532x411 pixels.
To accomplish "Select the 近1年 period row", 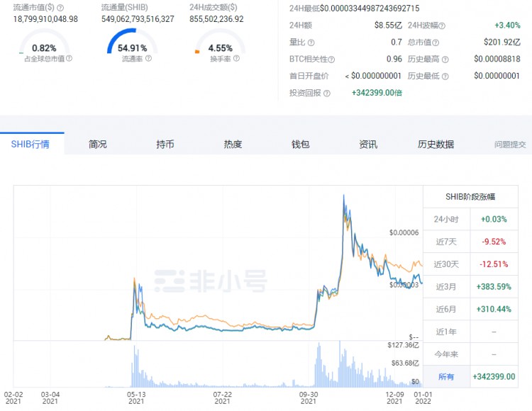I will (470, 332).
